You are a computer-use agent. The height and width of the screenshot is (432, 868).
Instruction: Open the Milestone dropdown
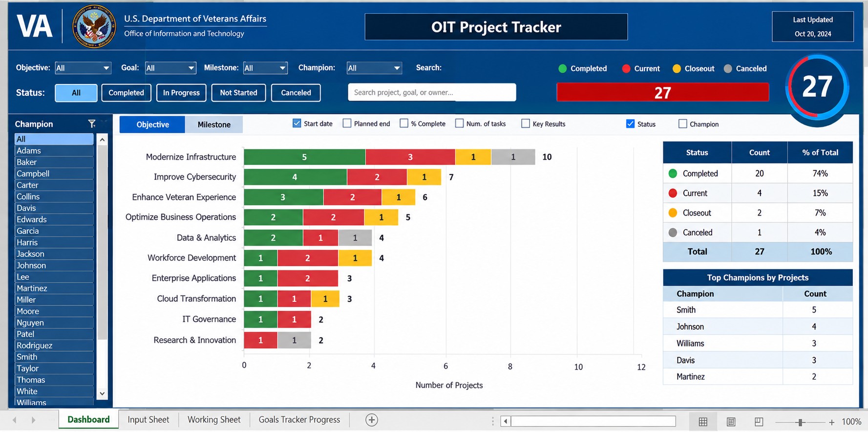click(x=265, y=68)
